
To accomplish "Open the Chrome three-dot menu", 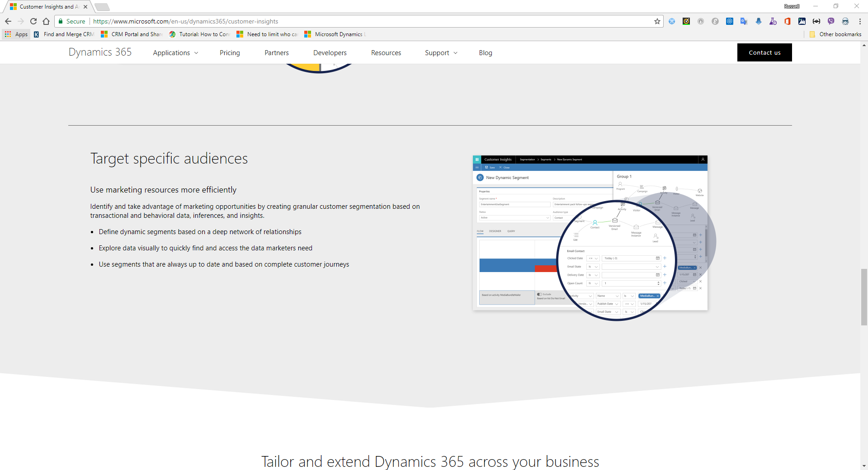I will (859, 21).
